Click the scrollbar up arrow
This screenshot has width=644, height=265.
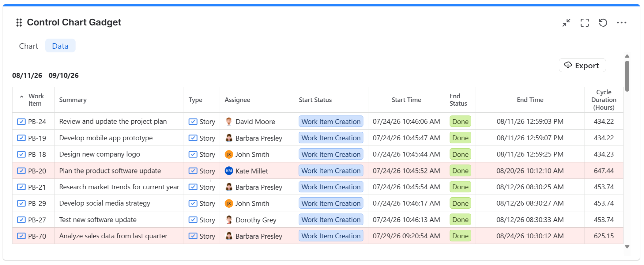click(x=627, y=56)
